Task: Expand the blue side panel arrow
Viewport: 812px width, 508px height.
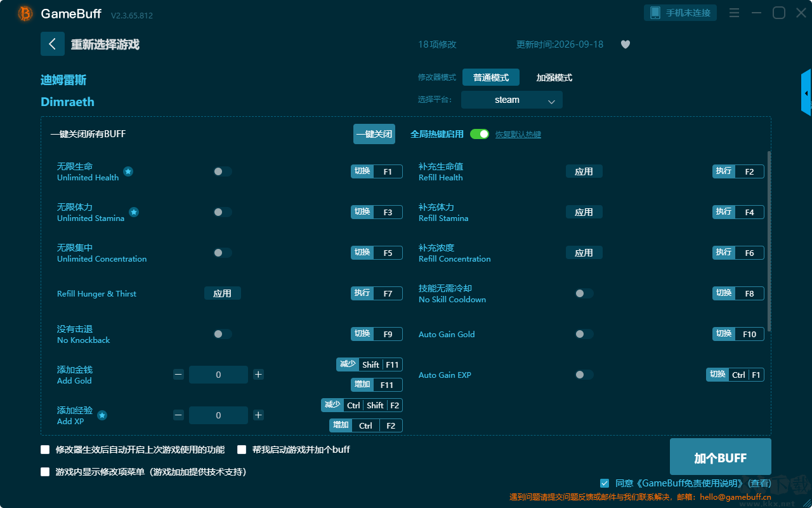Action: coord(806,93)
